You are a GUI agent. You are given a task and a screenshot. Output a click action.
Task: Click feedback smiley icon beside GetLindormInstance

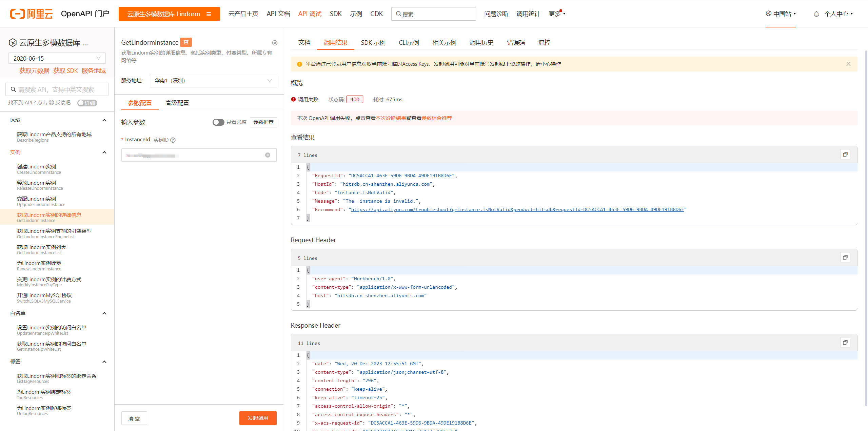point(275,43)
